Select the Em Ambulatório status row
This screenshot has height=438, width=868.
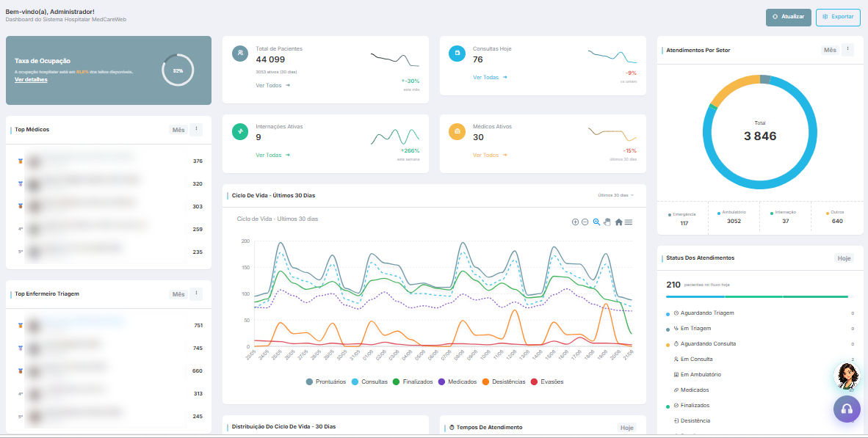point(760,374)
